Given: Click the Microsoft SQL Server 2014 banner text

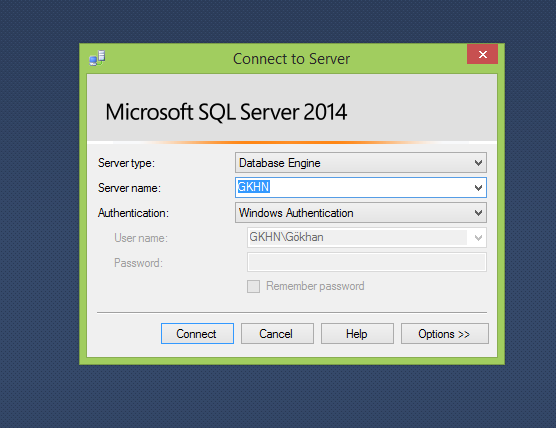Looking at the screenshot, I should click(226, 112).
